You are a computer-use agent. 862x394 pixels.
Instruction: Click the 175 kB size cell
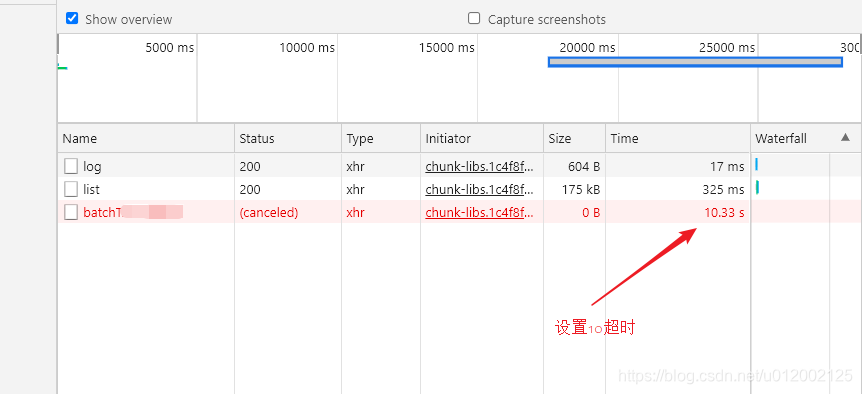point(581,190)
